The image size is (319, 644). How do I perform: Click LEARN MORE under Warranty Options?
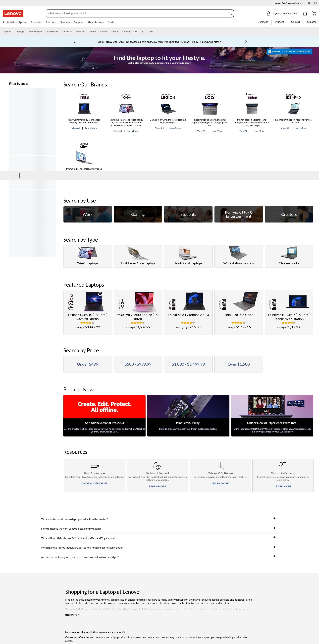283,487
